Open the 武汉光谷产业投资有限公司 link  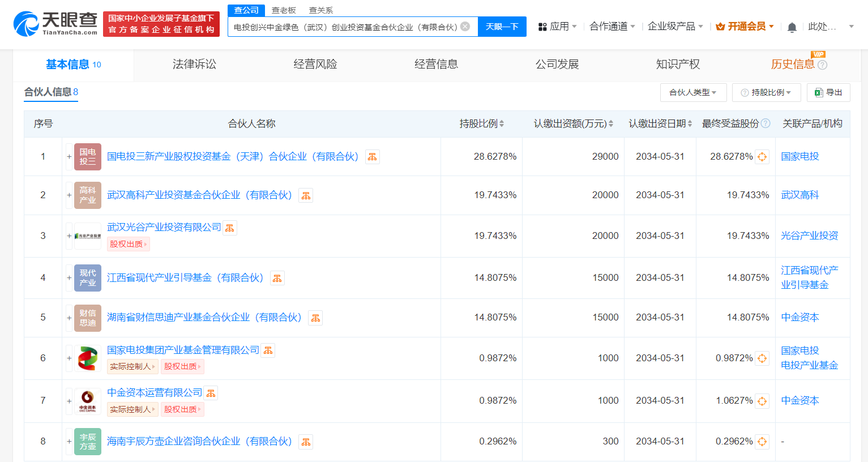164,227
